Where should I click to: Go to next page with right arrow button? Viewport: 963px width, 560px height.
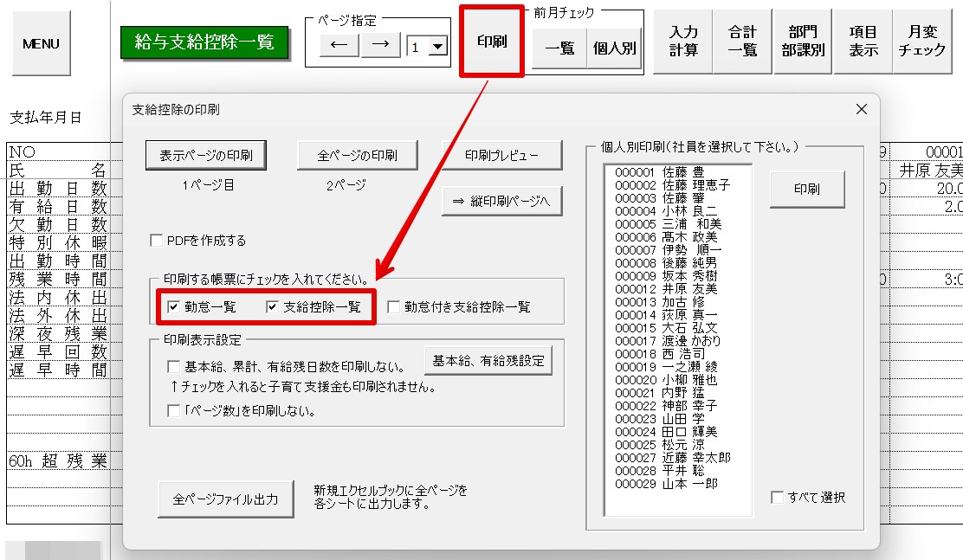(381, 45)
